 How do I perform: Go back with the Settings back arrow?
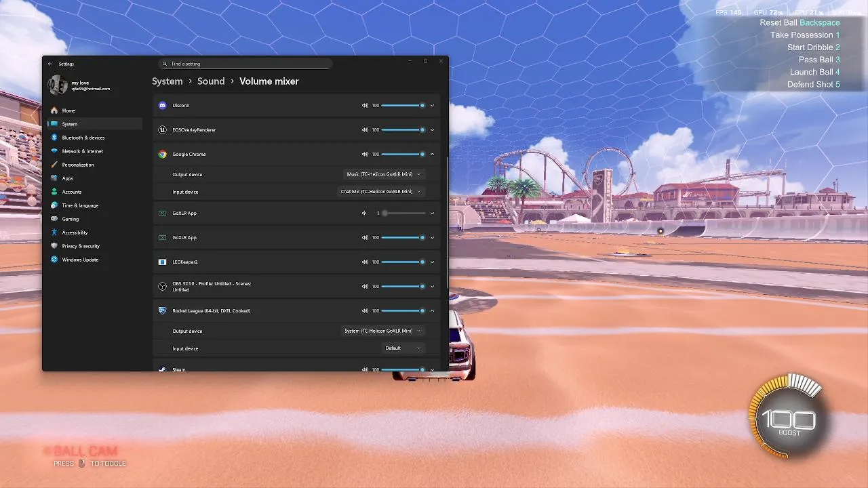(50, 64)
